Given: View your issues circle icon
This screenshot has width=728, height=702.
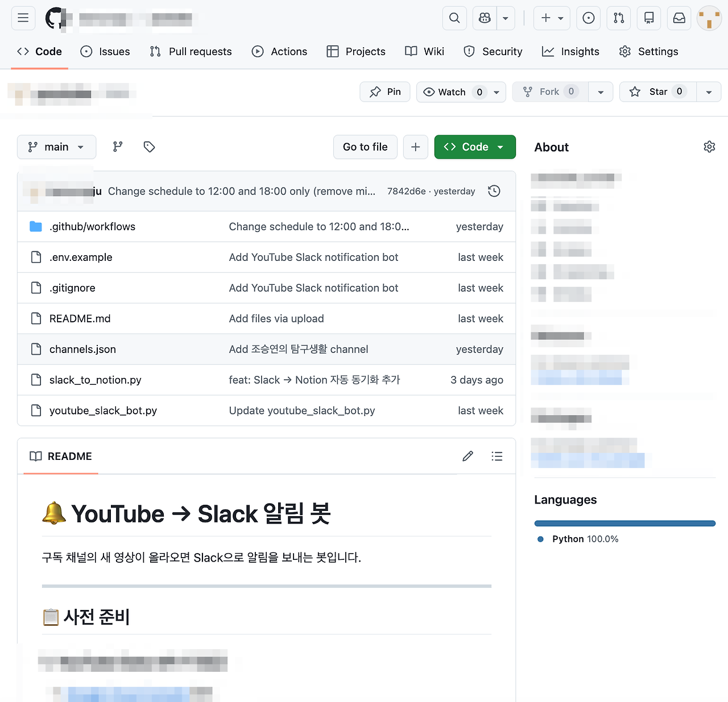Looking at the screenshot, I should (589, 18).
